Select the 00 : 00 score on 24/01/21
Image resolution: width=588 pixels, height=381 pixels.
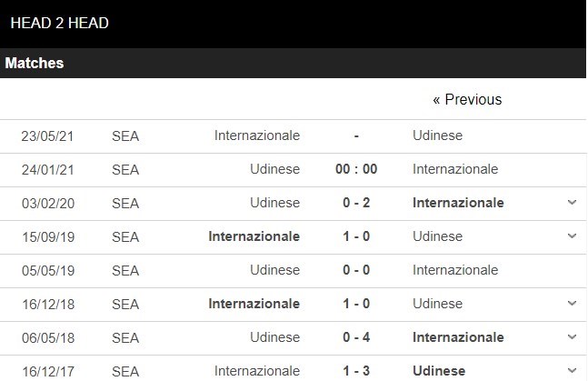[x=355, y=169]
